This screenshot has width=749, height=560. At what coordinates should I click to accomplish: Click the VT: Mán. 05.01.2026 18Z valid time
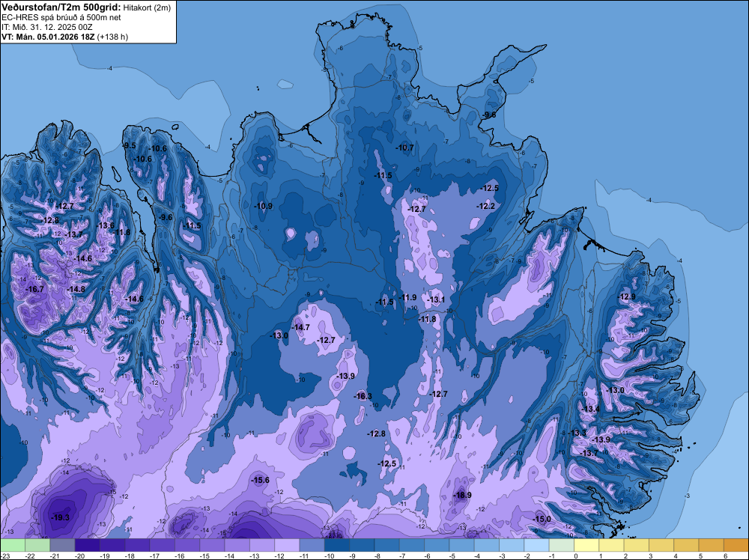point(48,37)
